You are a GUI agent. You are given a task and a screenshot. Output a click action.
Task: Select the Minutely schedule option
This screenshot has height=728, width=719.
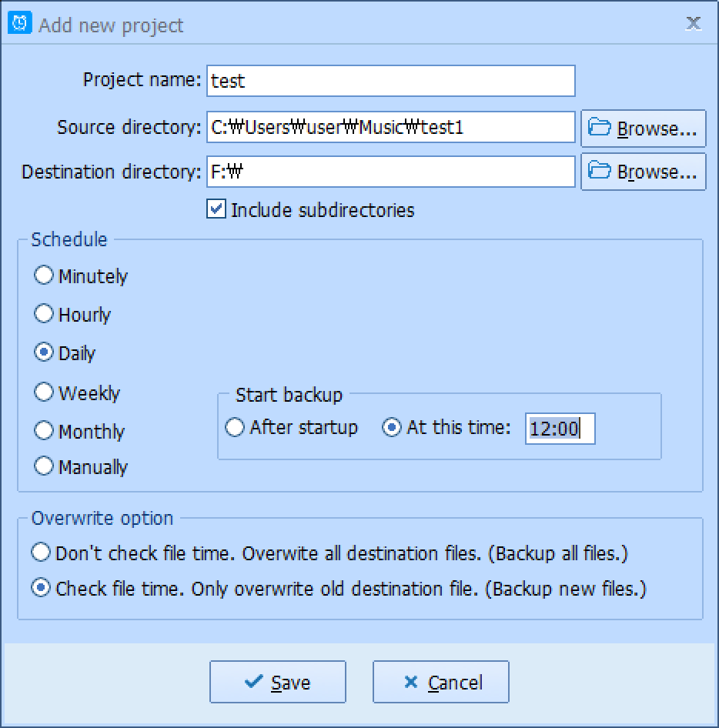(44, 275)
